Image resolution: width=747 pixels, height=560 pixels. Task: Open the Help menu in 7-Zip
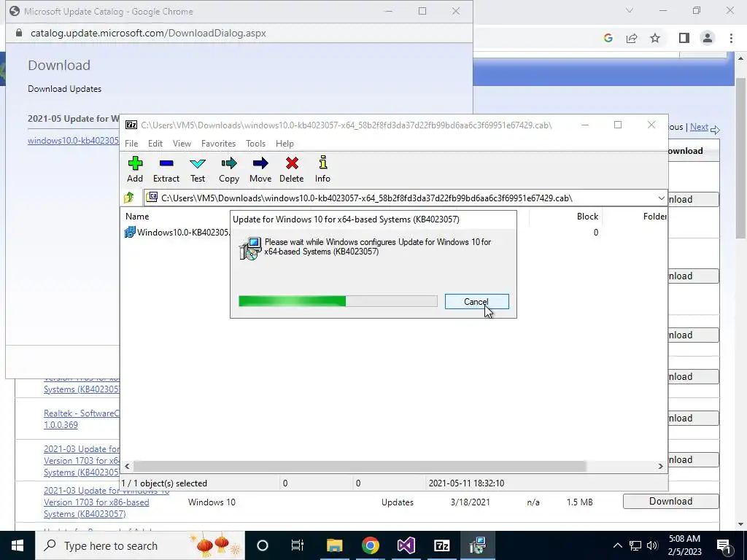pos(285,144)
